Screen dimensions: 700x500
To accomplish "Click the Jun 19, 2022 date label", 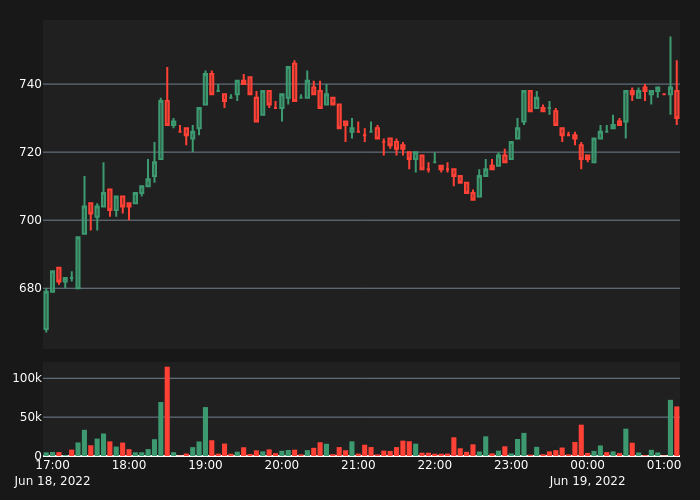I will pos(587,481).
